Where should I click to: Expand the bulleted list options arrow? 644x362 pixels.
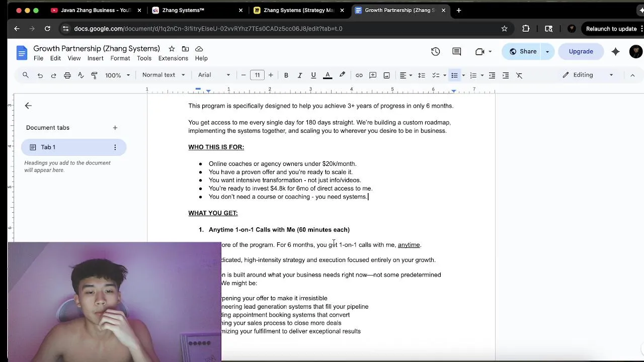coord(463,75)
